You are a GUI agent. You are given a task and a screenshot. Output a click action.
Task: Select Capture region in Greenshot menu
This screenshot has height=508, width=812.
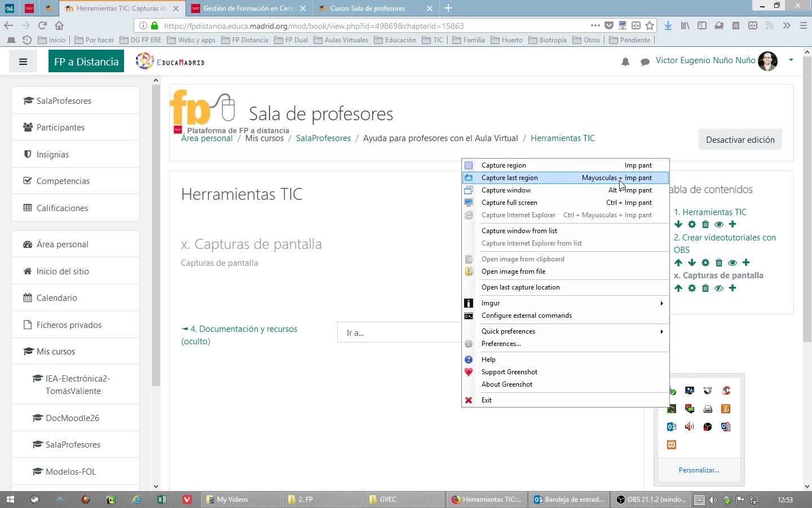pos(565,165)
